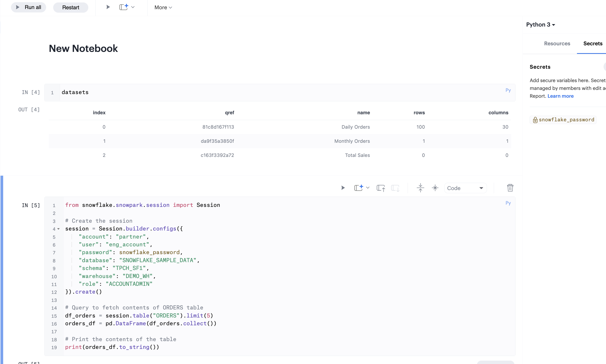The height and width of the screenshot is (364, 606).
Task: Collapse the code fold at line 4
Action: click(59, 229)
